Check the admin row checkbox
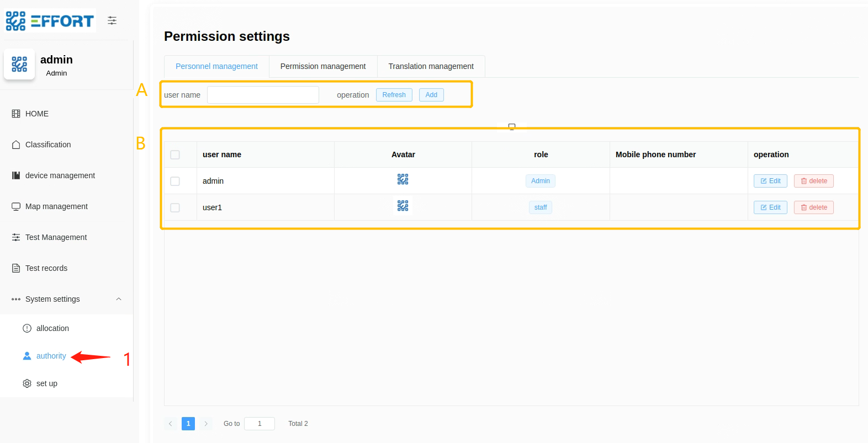Image resolution: width=868 pixels, height=443 pixels. 175,182
